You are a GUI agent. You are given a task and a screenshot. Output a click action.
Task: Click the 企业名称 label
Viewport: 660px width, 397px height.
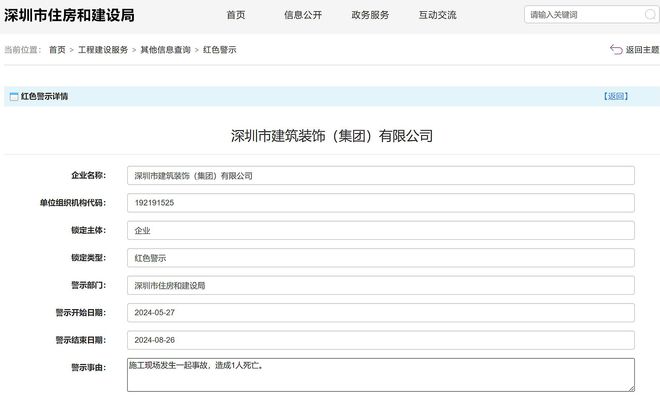click(x=88, y=175)
